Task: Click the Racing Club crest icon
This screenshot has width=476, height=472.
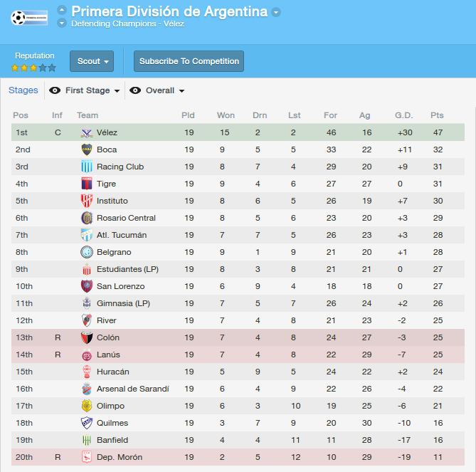Action: click(x=87, y=167)
